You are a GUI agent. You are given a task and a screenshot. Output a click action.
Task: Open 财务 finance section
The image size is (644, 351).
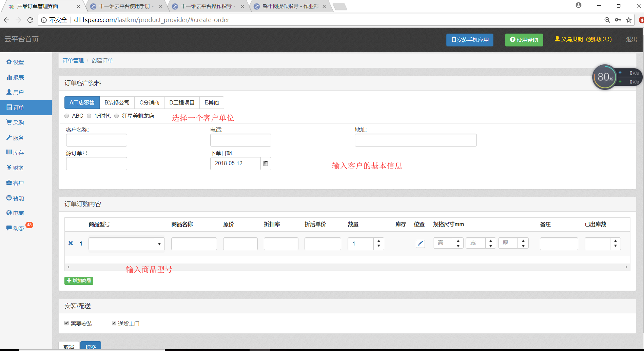[x=15, y=168]
